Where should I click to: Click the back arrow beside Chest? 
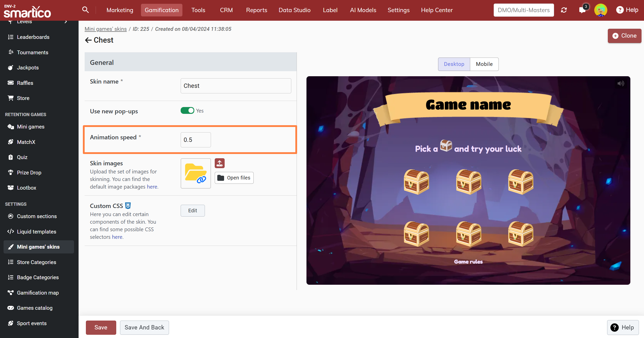88,40
